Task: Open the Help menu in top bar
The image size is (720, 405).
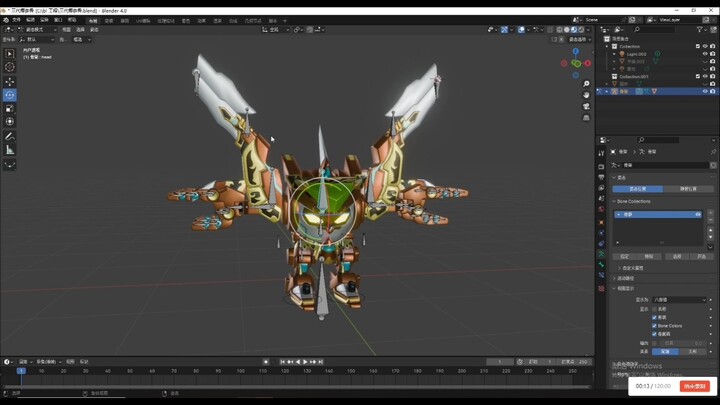Action: (72, 20)
